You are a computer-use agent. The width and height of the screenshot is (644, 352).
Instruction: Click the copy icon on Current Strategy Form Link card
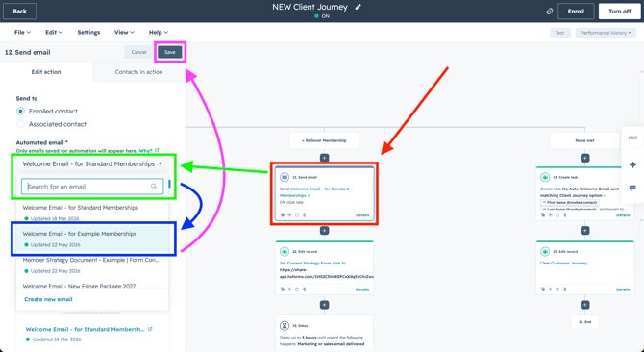(283, 289)
